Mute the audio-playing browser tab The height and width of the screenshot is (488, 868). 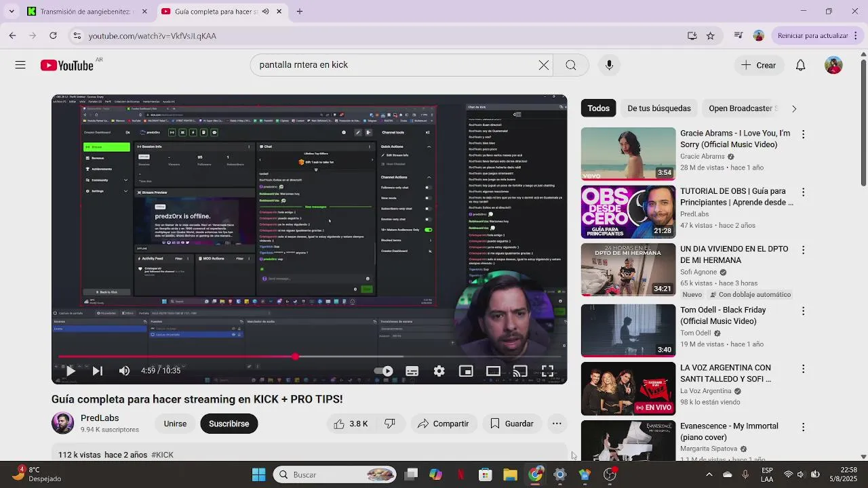[x=266, y=12]
